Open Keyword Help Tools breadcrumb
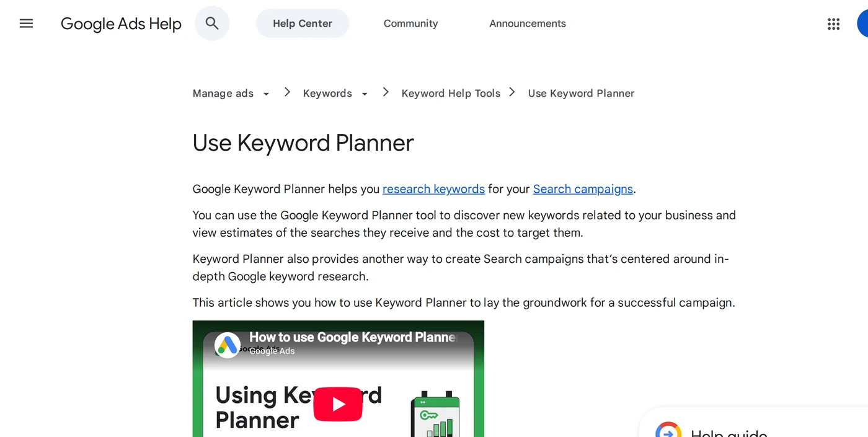This screenshot has width=868, height=437. pyautogui.click(x=451, y=94)
